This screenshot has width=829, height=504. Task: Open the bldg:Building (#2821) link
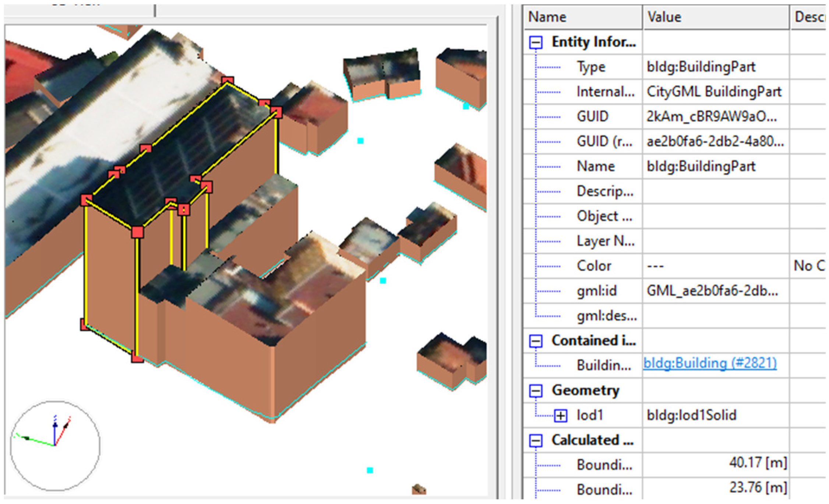[x=710, y=363]
